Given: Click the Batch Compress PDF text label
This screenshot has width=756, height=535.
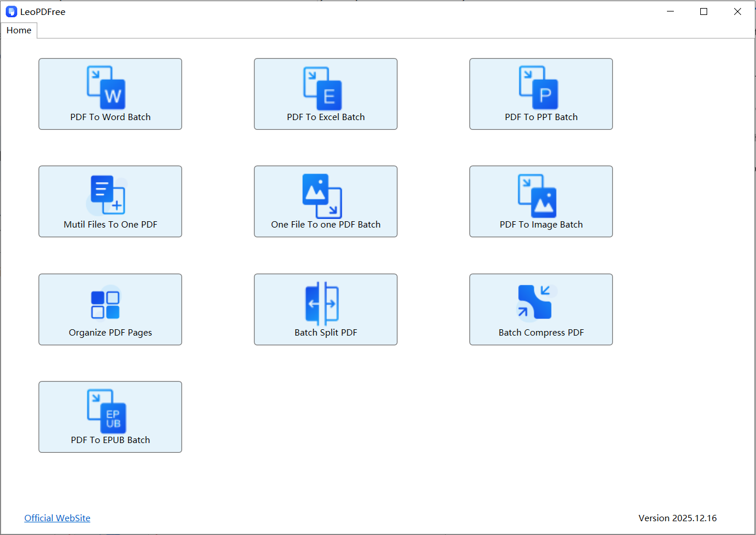Looking at the screenshot, I should (541, 332).
